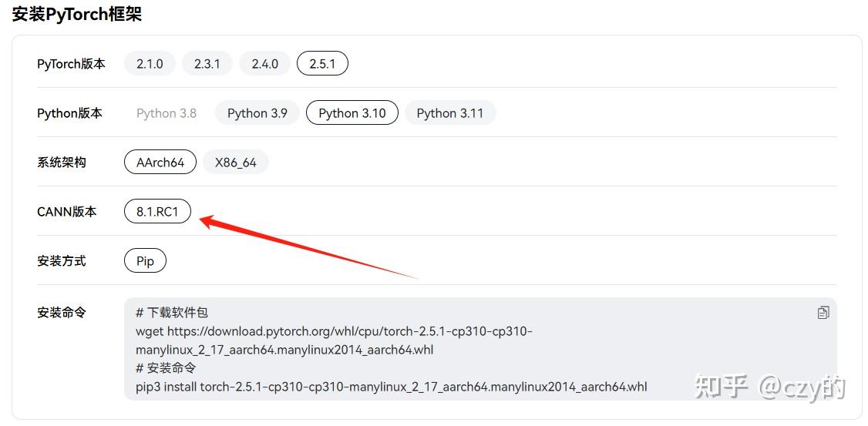Click the greyed-out Python 3.8 option

[x=167, y=113]
